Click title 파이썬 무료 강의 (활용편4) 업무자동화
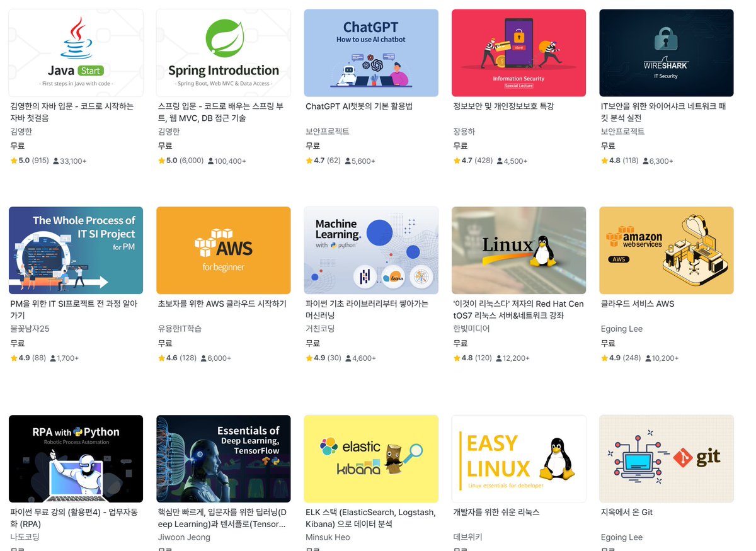This screenshot has height=551, width=756. click(74, 518)
